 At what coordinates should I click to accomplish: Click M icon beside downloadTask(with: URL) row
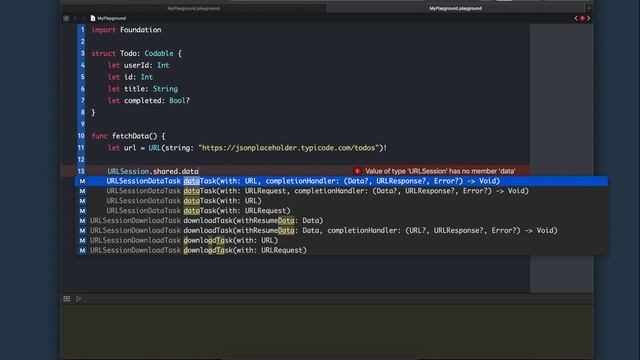click(82, 240)
